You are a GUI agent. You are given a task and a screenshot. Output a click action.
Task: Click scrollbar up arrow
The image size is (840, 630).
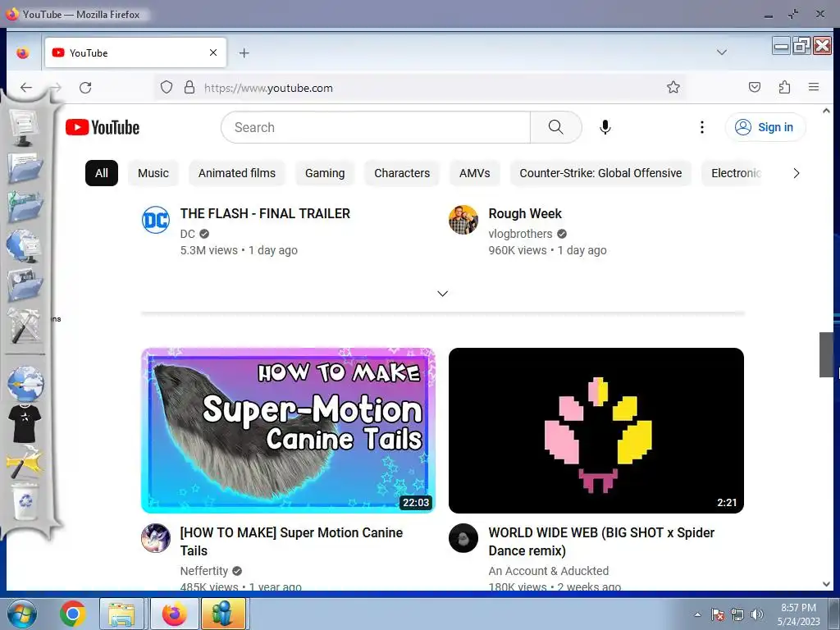click(x=826, y=111)
